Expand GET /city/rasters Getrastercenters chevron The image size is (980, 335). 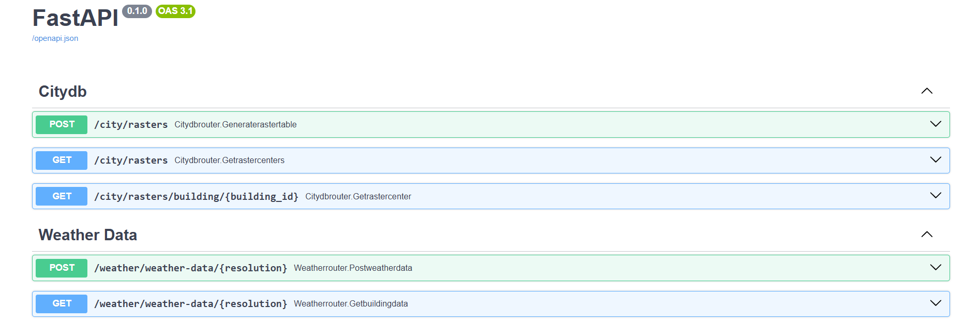pyautogui.click(x=936, y=159)
